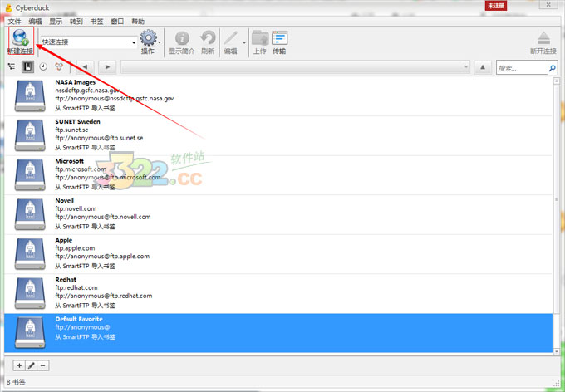Click the unregistered (未注册) red badge

[496, 6]
